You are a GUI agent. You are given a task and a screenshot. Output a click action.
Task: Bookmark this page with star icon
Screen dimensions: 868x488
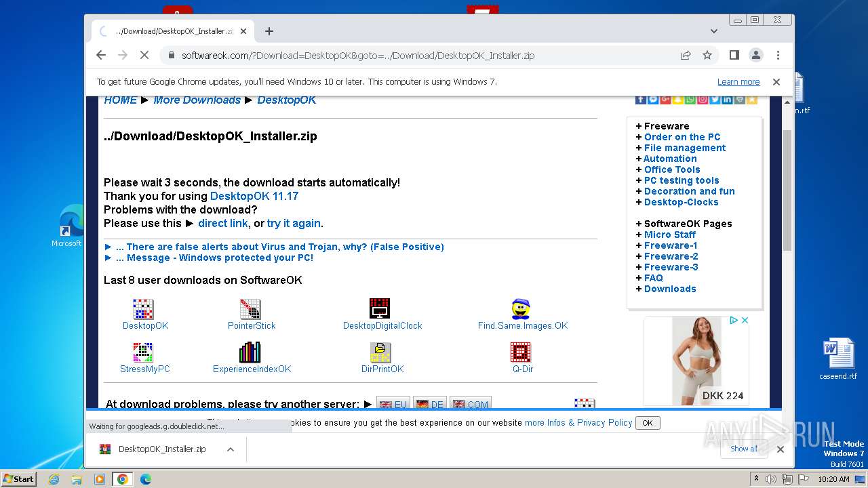[x=707, y=55]
